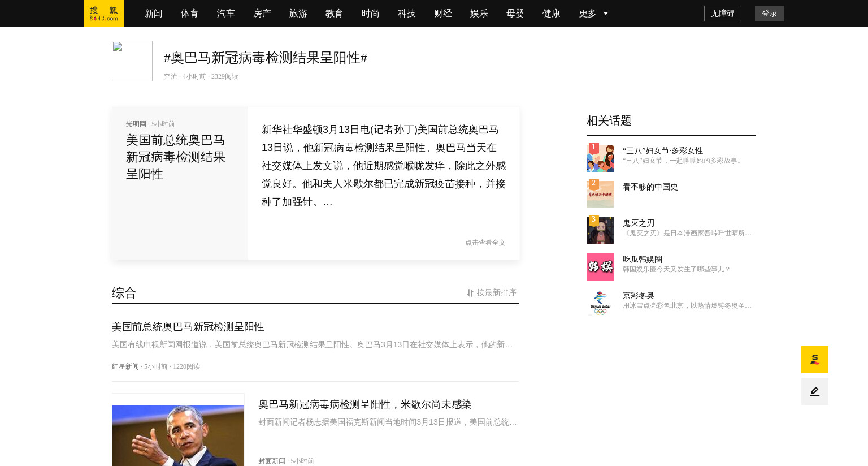Go to 财经 in the navigation bar

click(443, 14)
